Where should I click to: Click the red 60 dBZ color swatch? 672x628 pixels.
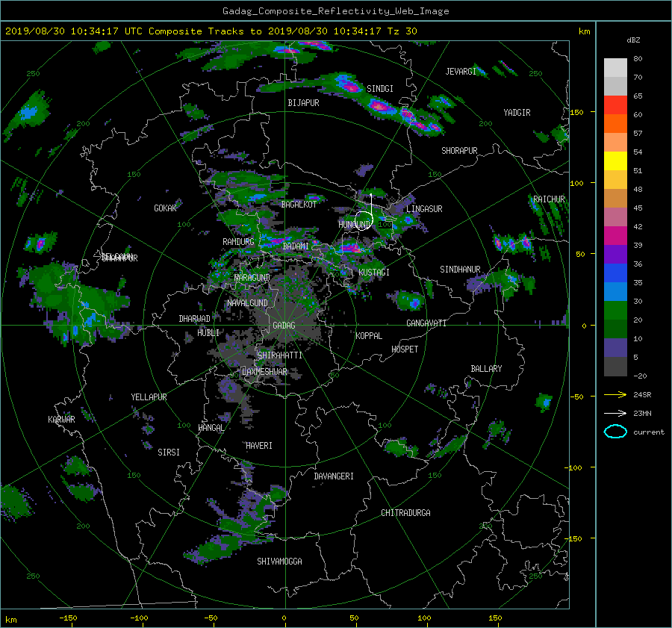pyautogui.click(x=615, y=105)
